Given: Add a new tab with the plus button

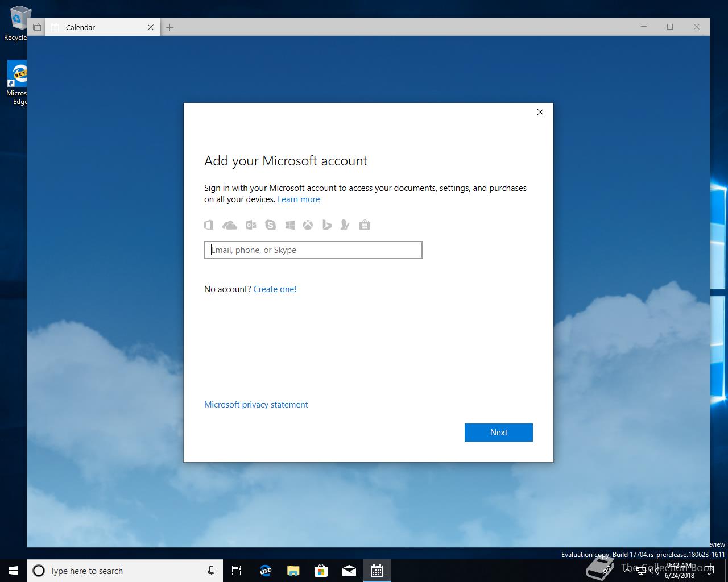Looking at the screenshot, I should click(x=170, y=27).
